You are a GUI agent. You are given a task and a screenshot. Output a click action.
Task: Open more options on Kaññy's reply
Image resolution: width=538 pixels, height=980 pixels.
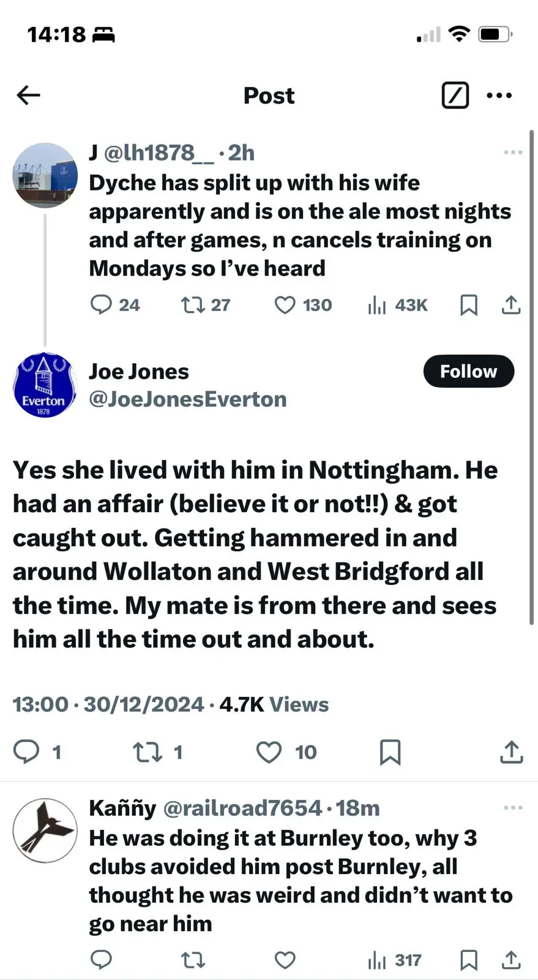click(x=513, y=807)
